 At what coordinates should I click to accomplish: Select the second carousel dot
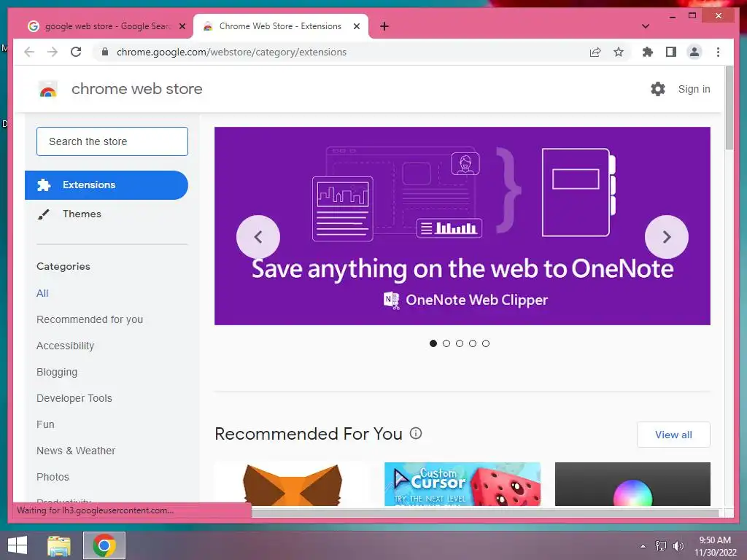tap(446, 343)
